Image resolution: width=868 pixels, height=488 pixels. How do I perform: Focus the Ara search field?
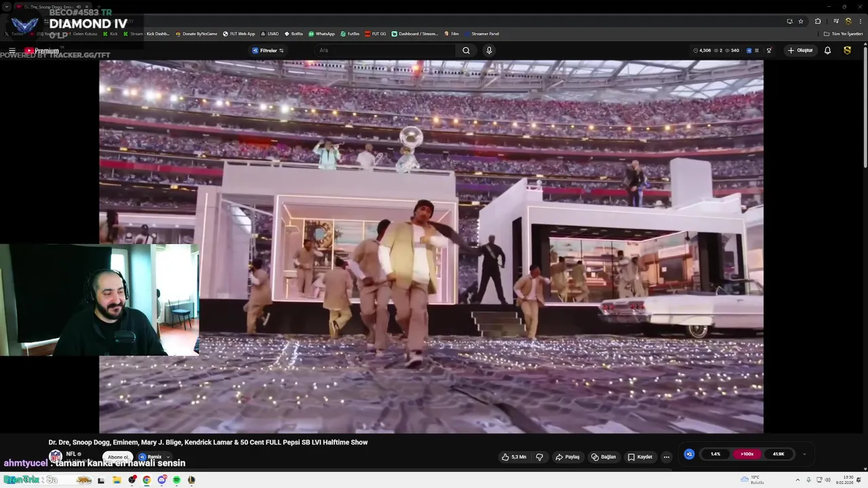[x=385, y=51]
